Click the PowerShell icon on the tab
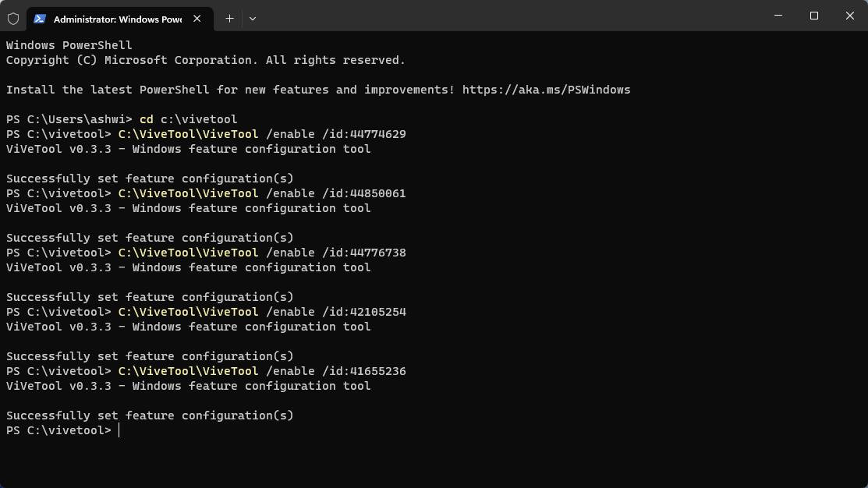This screenshot has height=488, width=868. pyautogui.click(x=39, y=18)
